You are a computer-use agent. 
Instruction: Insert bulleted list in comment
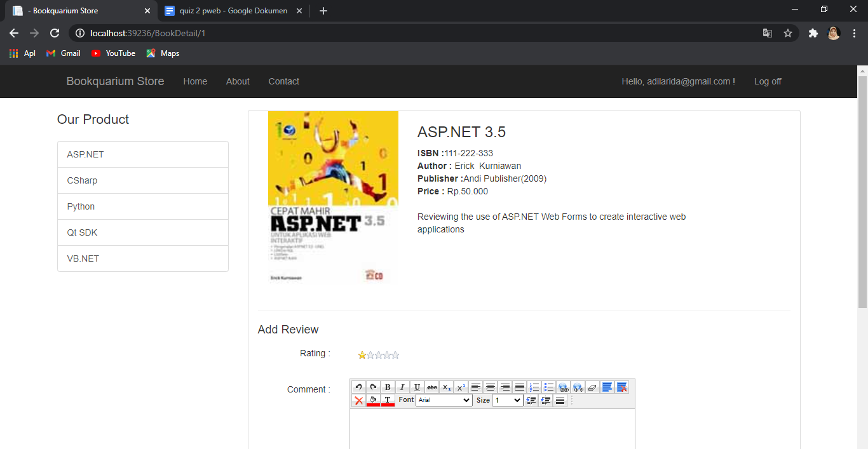click(x=549, y=387)
